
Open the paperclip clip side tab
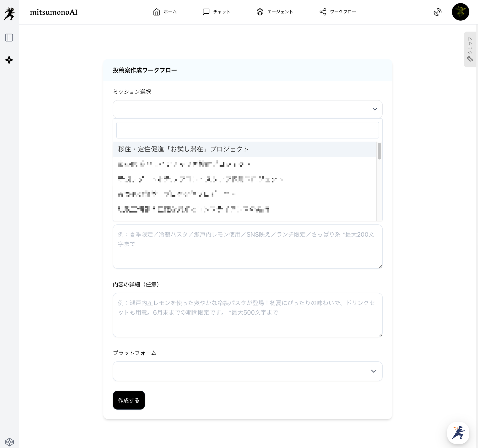tap(470, 49)
